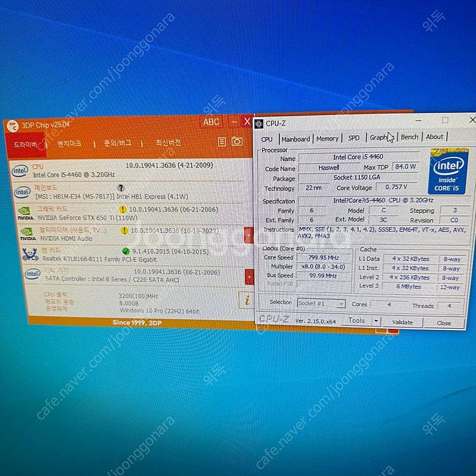Viewport: 476px width, 476px height.
Task: Click the Level 3 cache value 6 MBytes
Action: point(409,287)
